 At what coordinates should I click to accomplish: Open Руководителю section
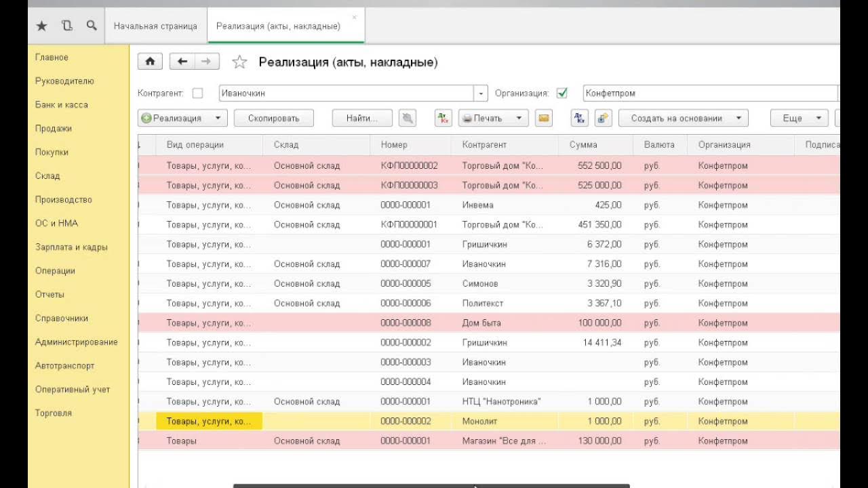pyautogui.click(x=64, y=81)
